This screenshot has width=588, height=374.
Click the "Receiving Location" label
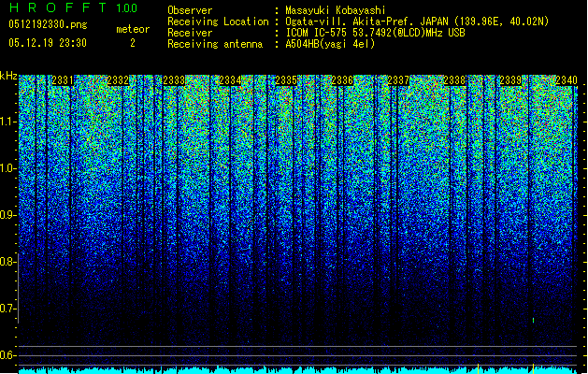[218, 22]
